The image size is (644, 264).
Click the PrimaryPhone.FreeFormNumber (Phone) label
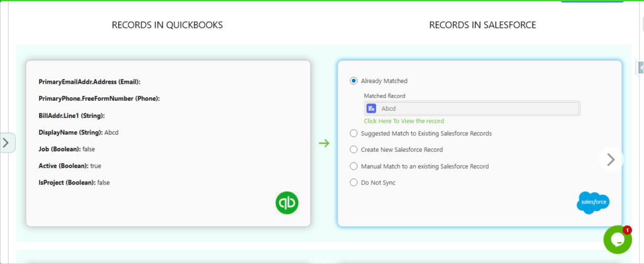click(99, 99)
